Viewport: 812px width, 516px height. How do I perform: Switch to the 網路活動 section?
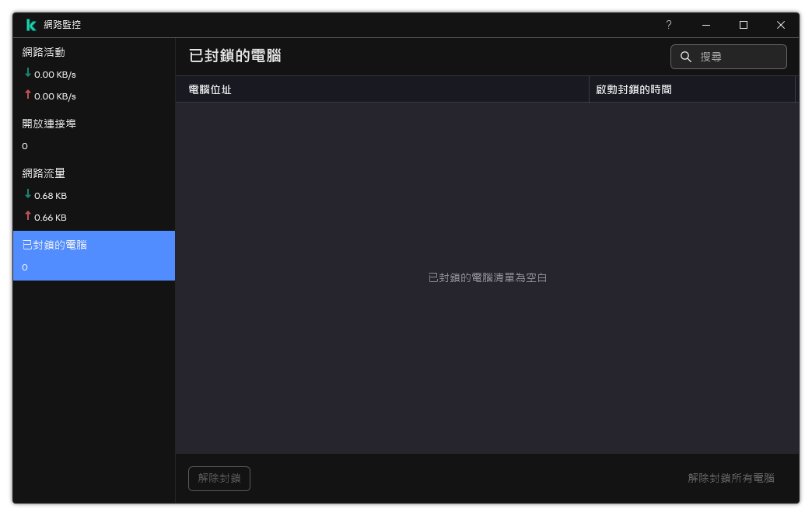coord(44,52)
